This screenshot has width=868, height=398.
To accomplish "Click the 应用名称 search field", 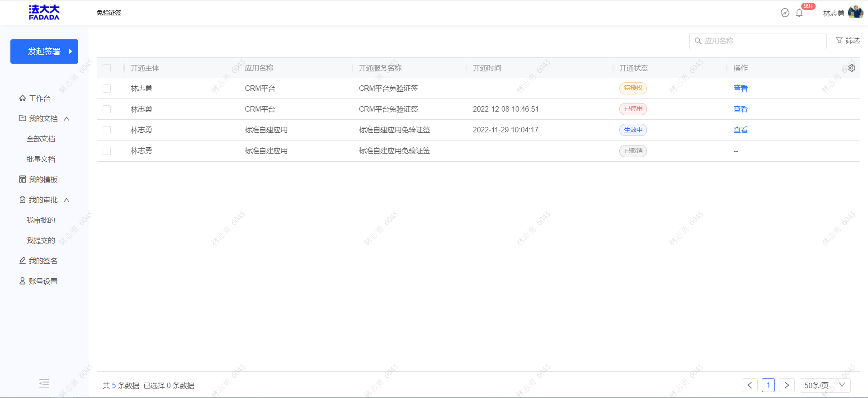I will pos(758,41).
